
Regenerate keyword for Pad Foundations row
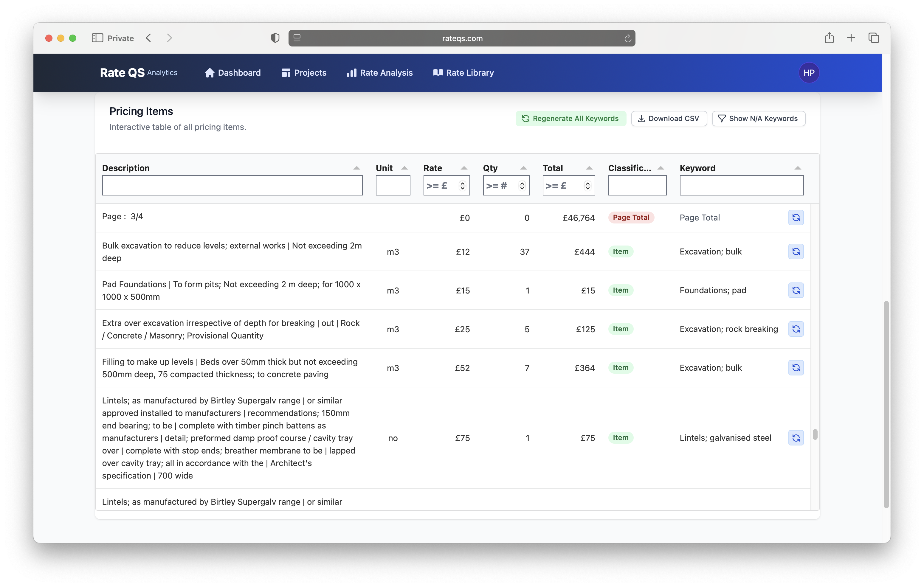pyautogui.click(x=796, y=291)
